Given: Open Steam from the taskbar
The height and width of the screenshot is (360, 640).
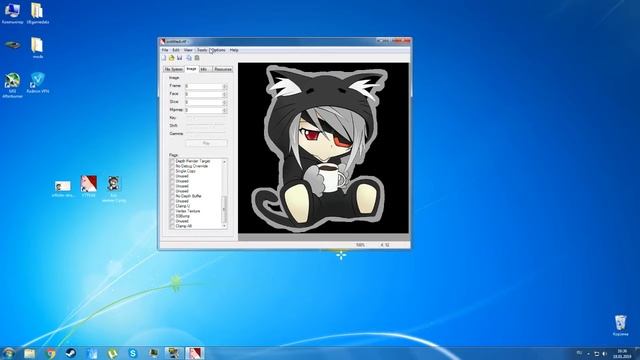Looking at the screenshot, I should point(71,353).
